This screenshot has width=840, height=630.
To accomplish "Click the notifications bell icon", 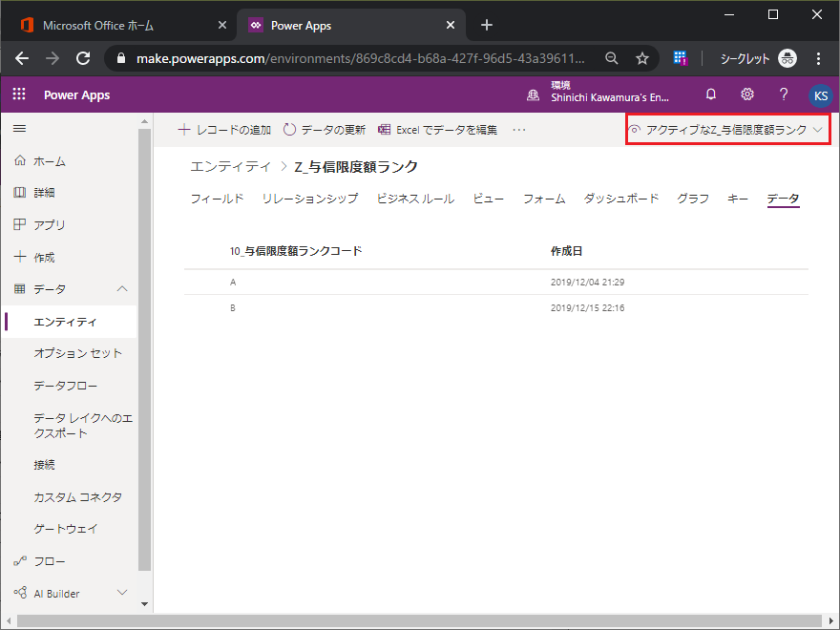I will point(711,94).
